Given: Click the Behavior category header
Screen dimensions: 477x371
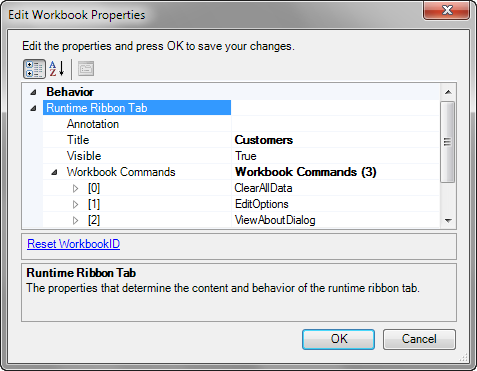Looking at the screenshot, I should click(x=70, y=92).
